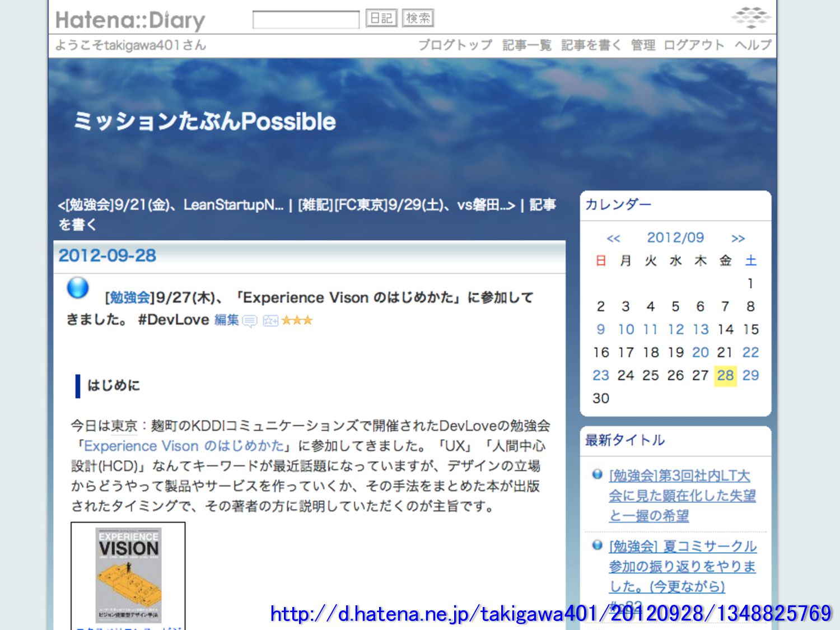Go to previous month with << arrow
The image size is (840, 630).
click(614, 239)
